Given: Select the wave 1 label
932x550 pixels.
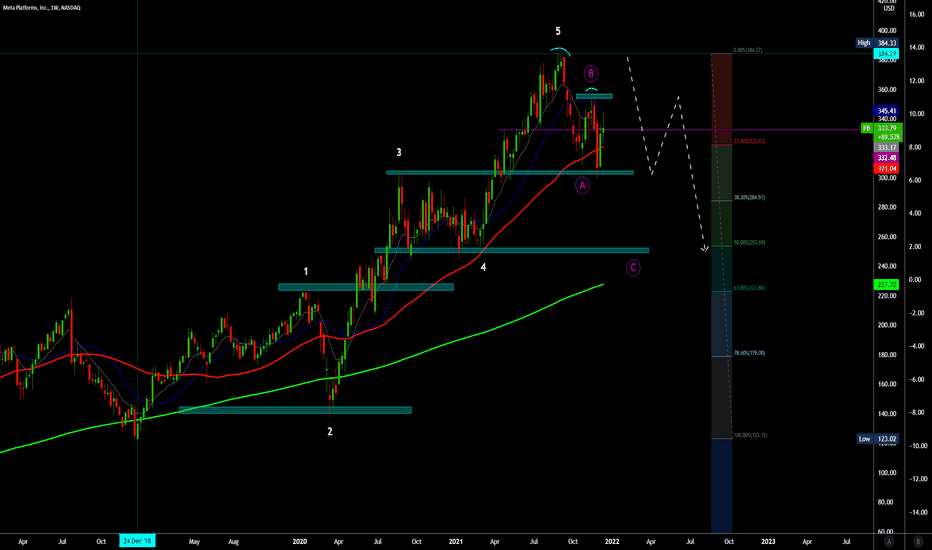Looking at the screenshot, I should click(x=306, y=272).
